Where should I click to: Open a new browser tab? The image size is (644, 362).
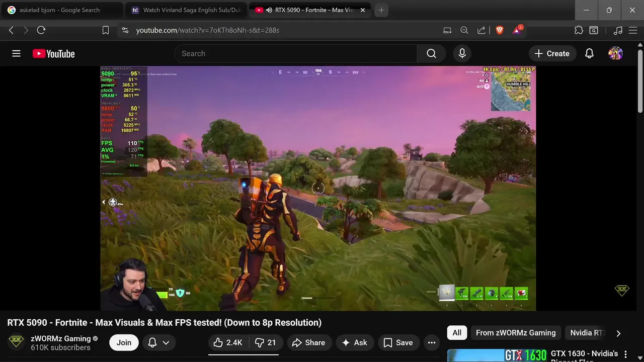coord(381,10)
